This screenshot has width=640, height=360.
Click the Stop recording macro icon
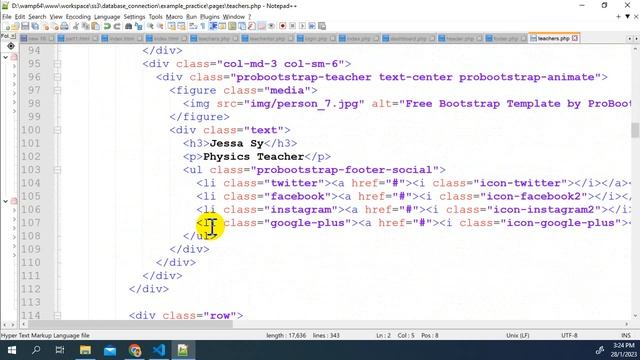pos(292,26)
